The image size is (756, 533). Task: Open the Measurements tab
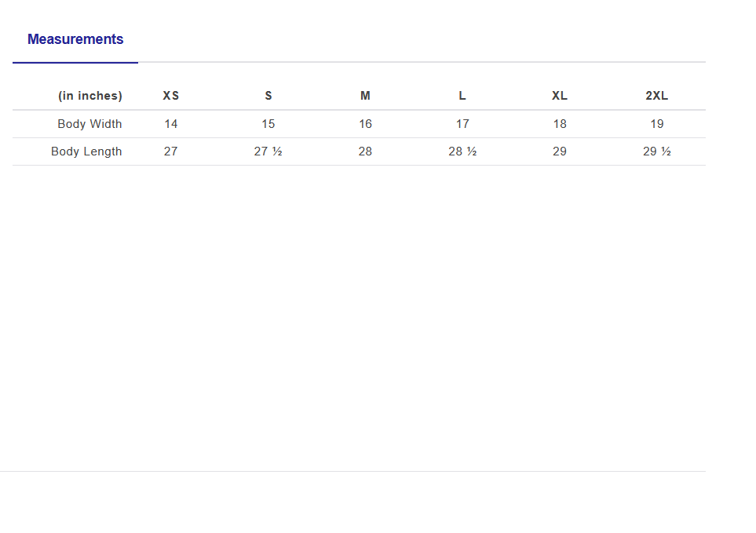click(x=75, y=39)
